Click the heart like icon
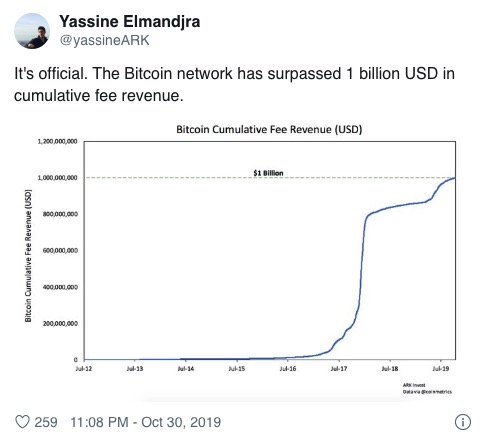Screen dimensions: 486x436 tap(23, 422)
